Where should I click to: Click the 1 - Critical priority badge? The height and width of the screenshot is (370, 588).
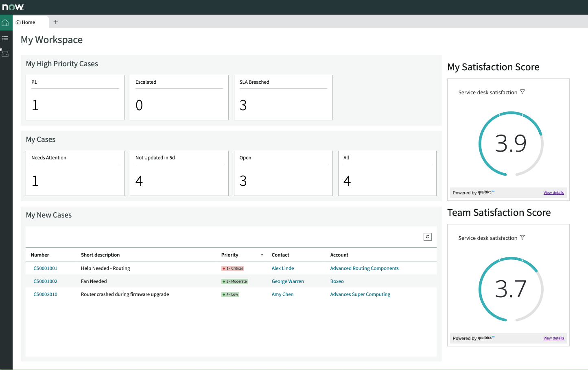tap(232, 268)
